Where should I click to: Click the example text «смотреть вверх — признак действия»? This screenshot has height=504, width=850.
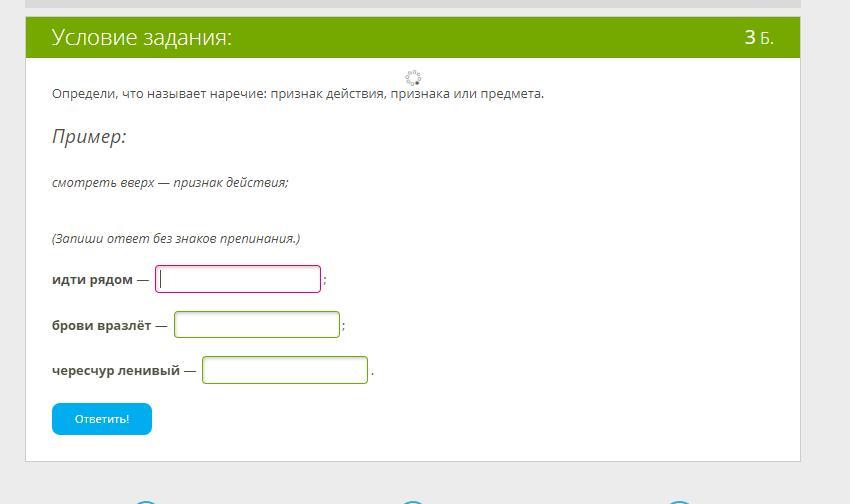pos(169,183)
